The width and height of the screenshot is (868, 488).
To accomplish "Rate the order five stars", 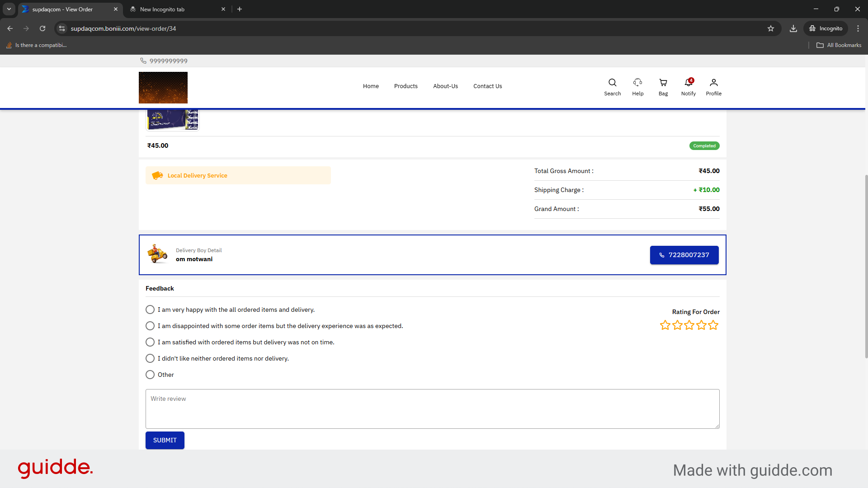I will tap(713, 325).
